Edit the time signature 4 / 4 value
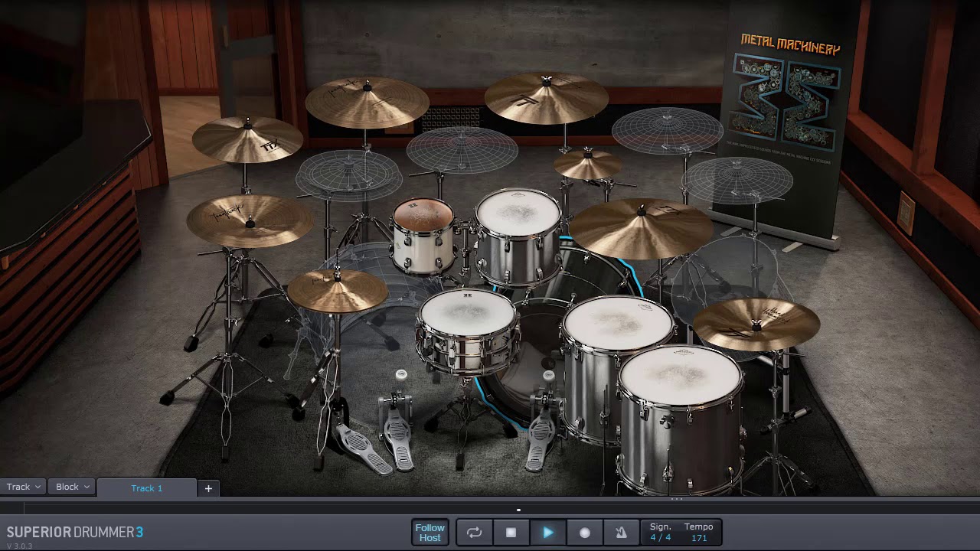This screenshot has height=551, width=980. 661,537
